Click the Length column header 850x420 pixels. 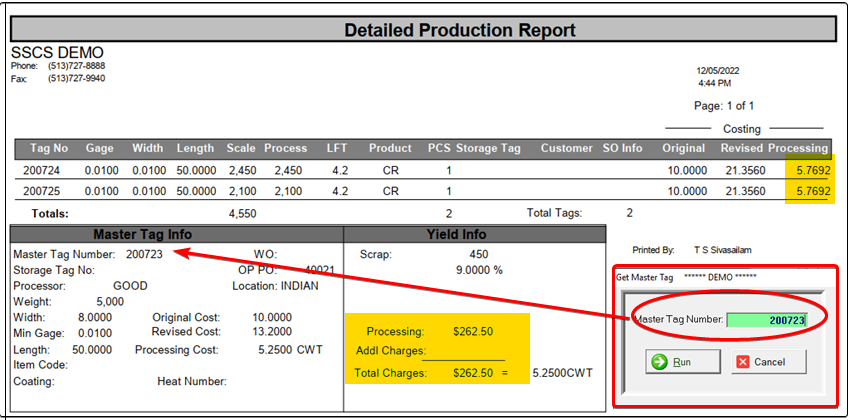(195, 148)
